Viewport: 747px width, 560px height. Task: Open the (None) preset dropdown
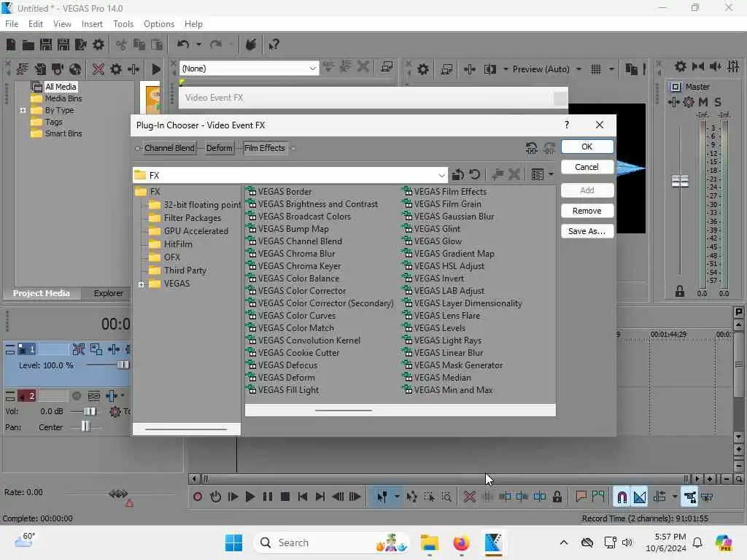312,69
